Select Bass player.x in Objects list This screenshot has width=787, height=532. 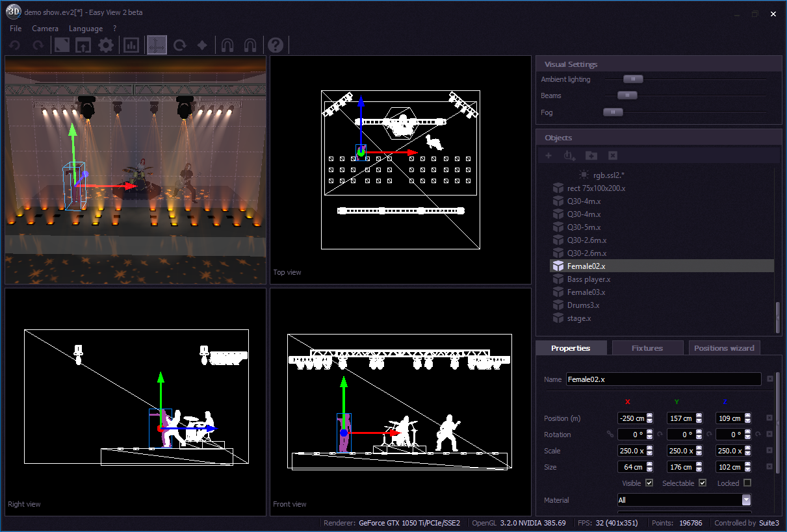(588, 279)
